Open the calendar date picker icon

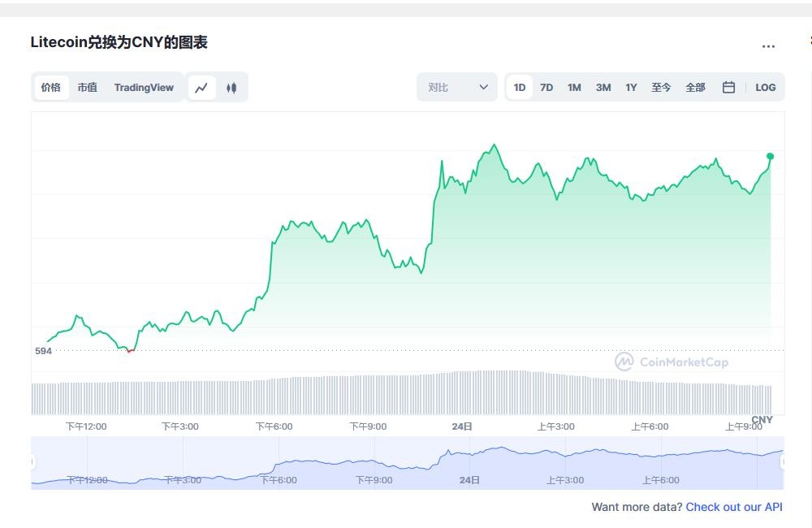tap(728, 88)
